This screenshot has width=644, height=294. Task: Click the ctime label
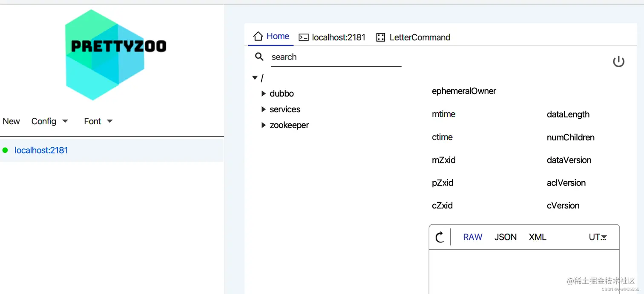click(x=442, y=137)
